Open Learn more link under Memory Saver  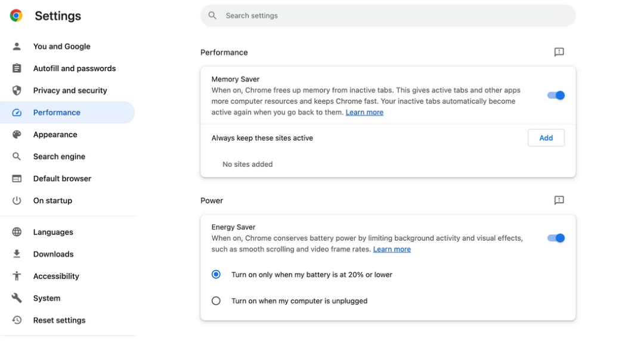pyautogui.click(x=364, y=113)
